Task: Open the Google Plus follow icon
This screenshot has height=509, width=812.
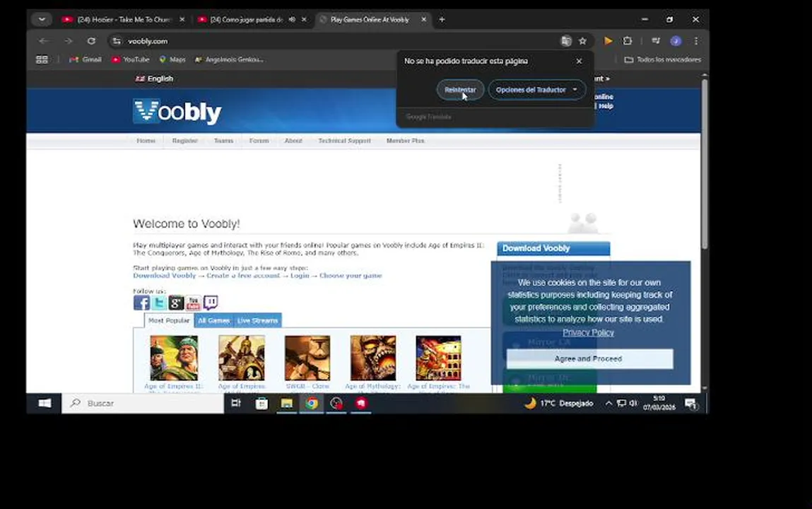Action: coord(176,303)
